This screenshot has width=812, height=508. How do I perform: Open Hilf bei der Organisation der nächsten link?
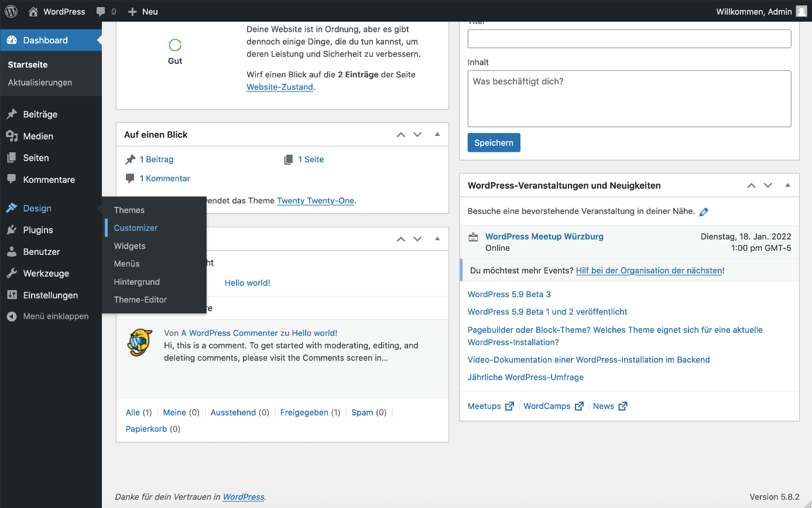tap(649, 271)
